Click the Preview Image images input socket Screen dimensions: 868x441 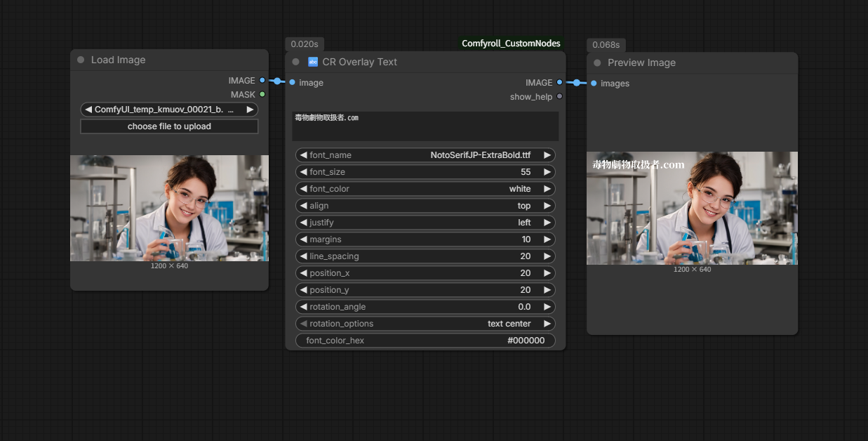pos(594,84)
